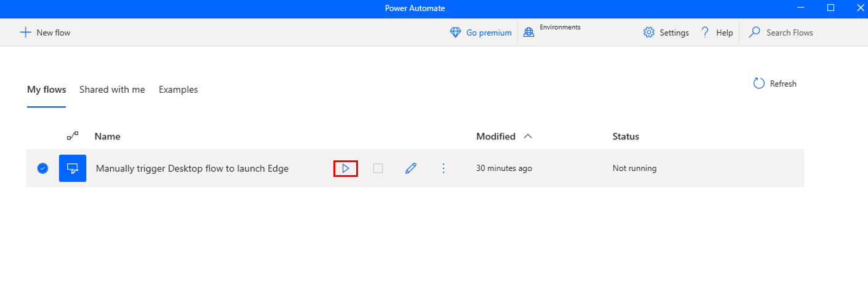This screenshot has width=868, height=290.
Task: Sort by Modified column header
Action: pos(496,136)
